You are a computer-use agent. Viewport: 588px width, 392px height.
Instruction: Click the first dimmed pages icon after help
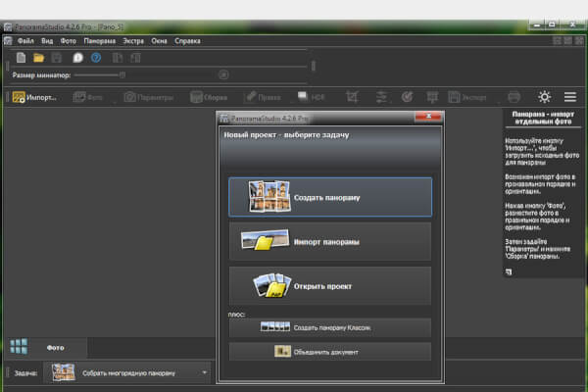pos(118,58)
